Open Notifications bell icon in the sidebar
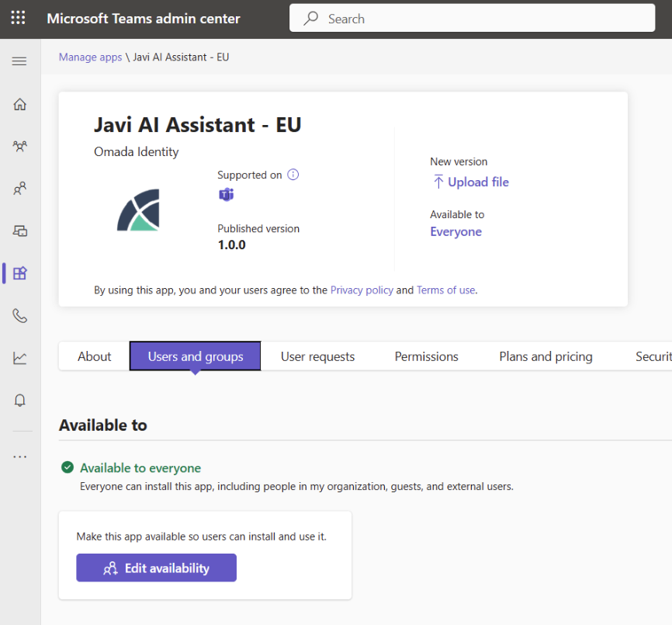This screenshot has height=625, width=672. click(19, 400)
